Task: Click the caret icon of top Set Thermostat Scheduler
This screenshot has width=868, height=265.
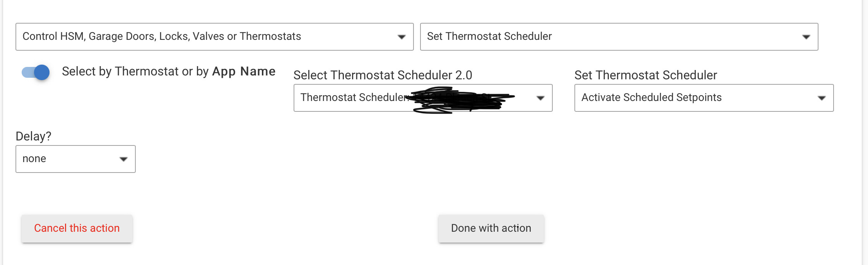Action: point(806,37)
